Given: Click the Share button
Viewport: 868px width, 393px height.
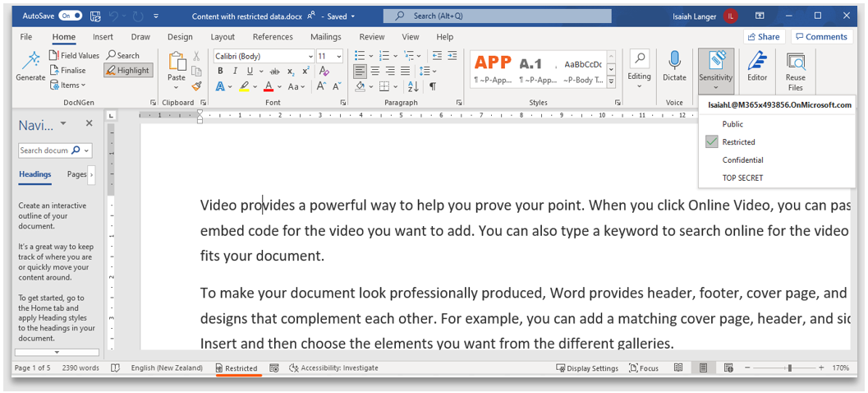Looking at the screenshot, I should (x=764, y=36).
